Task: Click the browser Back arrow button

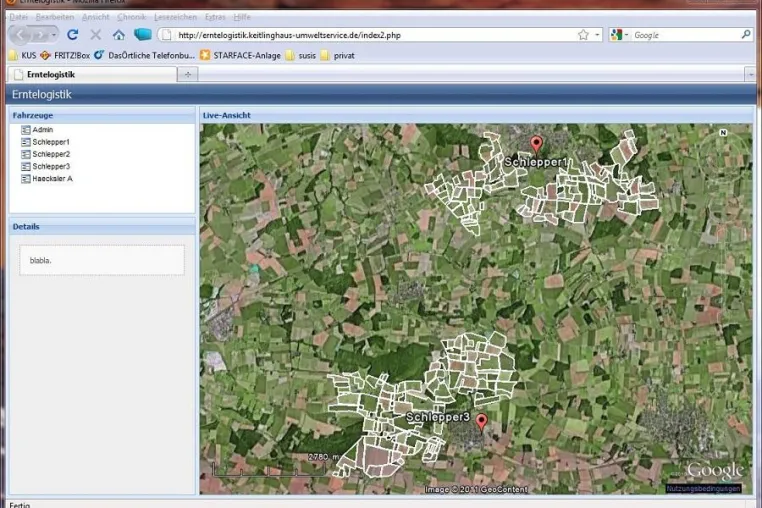Action: click(x=20, y=35)
